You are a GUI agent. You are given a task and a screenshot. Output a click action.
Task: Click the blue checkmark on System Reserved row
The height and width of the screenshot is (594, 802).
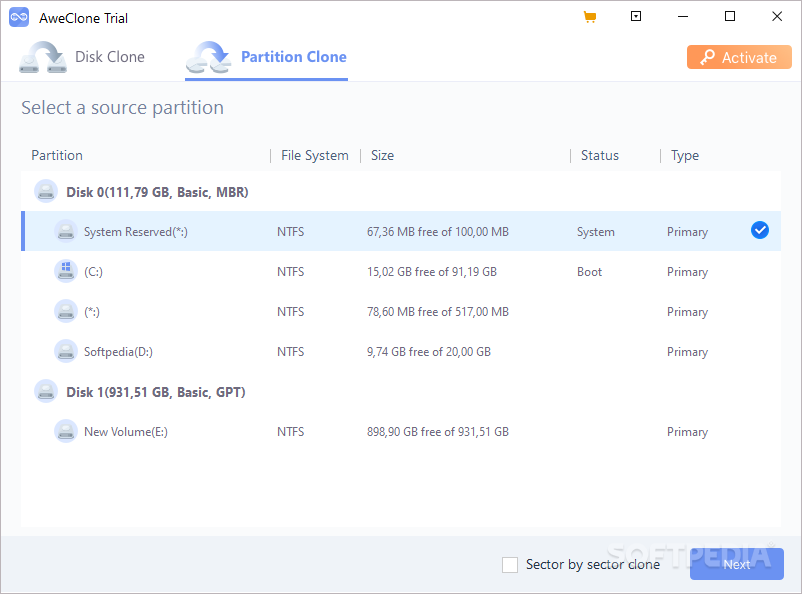760,230
